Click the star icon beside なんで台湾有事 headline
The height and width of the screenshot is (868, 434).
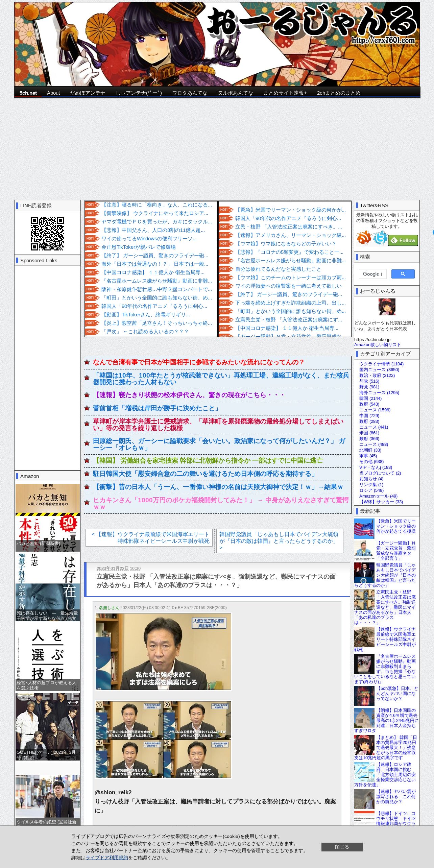point(87,362)
